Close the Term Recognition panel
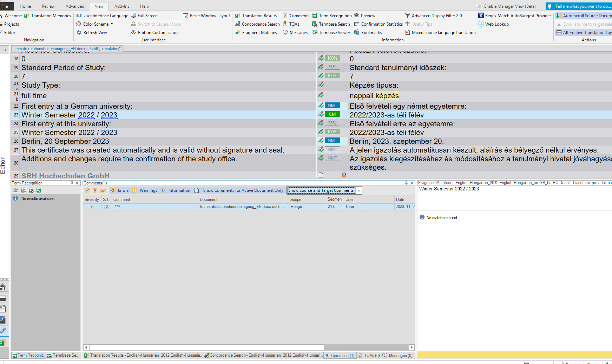Screen dimensions: 612x364 pyautogui.click(x=77, y=183)
